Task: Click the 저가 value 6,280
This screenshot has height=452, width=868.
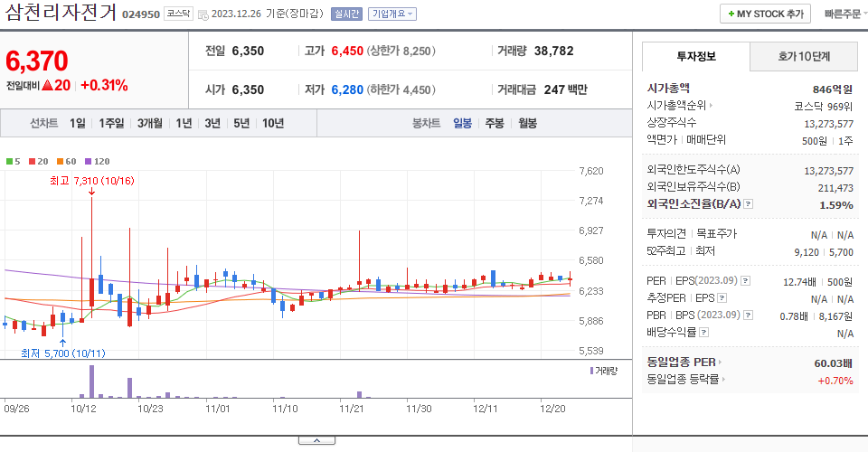Action: coord(347,89)
